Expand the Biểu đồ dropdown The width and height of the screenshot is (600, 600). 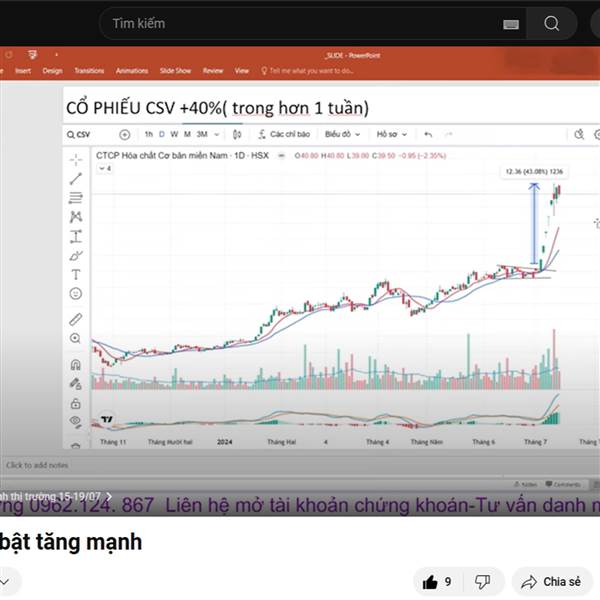342,134
